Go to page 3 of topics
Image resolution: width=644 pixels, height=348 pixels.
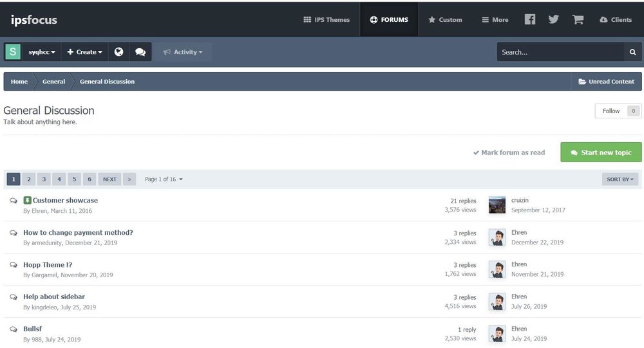coord(44,179)
